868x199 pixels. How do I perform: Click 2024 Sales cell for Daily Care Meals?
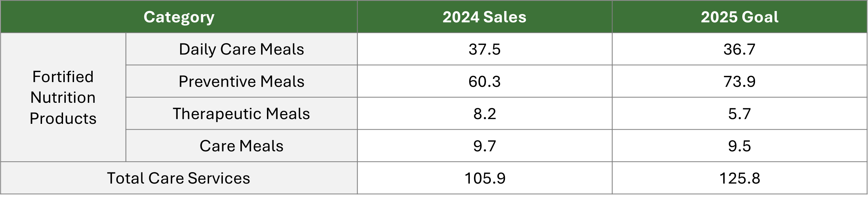coord(484,49)
